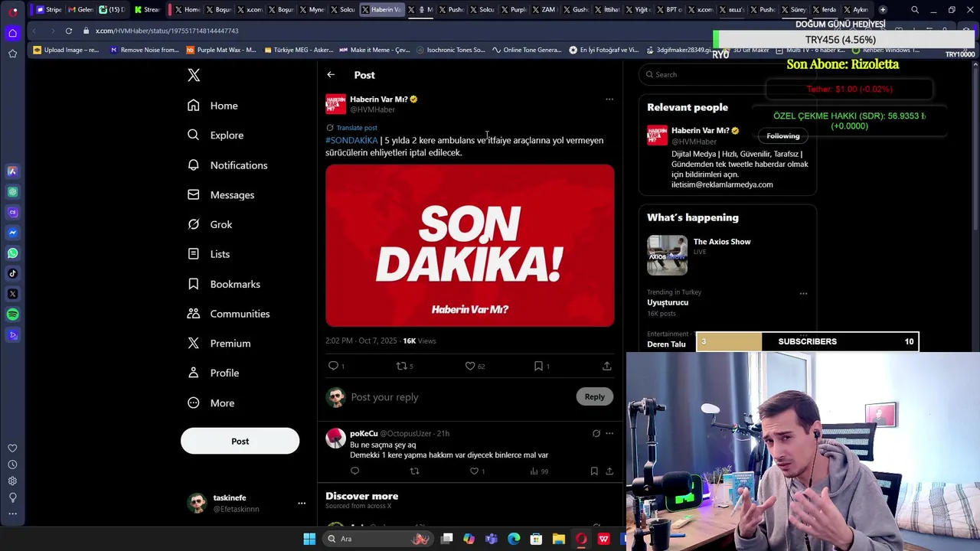Screen dimensions: 980x551
Task: Open the #SONDAKİKA hashtag
Action: 351,140
